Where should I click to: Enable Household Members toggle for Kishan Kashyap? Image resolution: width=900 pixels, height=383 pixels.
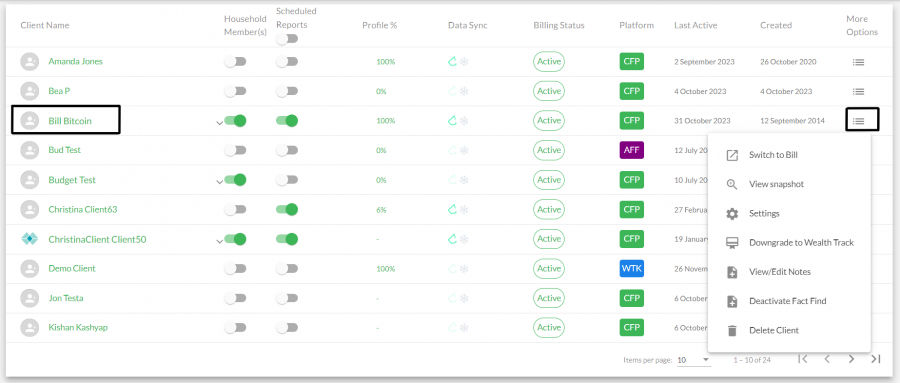235,328
